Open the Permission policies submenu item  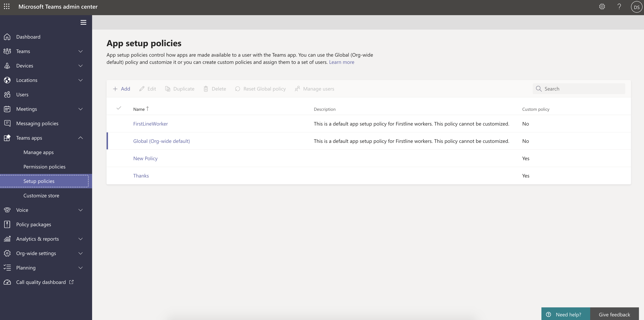[x=44, y=167]
